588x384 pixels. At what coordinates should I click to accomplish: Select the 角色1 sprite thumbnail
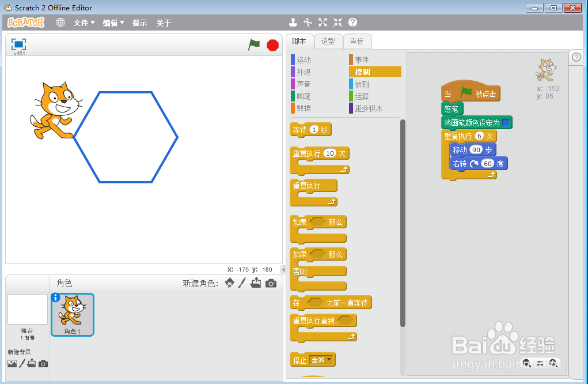tap(73, 315)
